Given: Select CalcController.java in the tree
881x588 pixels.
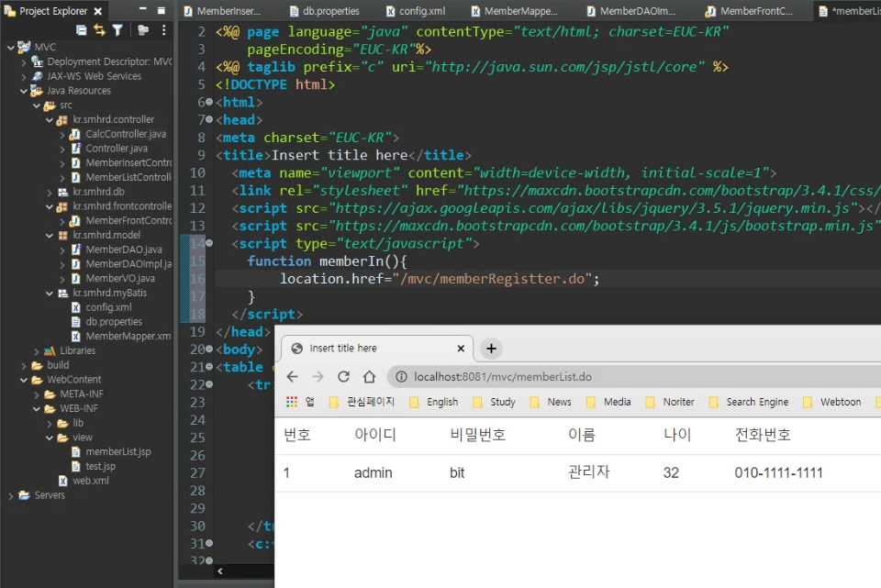Looking at the screenshot, I should point(126,134).
